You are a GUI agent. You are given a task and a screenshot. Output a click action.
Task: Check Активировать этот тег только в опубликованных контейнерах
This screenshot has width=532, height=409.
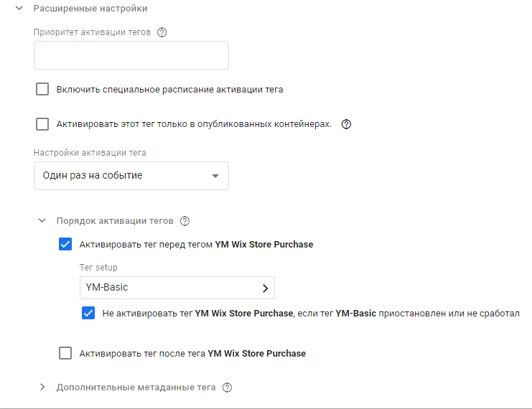(42, 124)
